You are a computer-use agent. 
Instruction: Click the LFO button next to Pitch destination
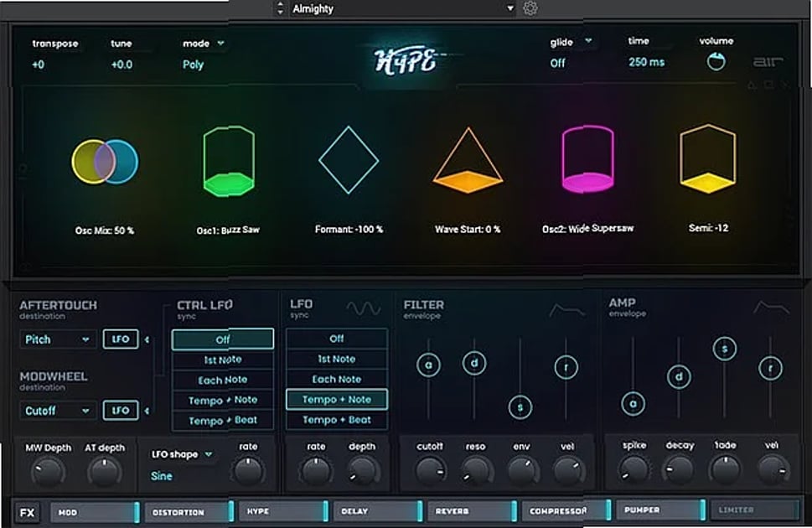[x=120, y=339]
